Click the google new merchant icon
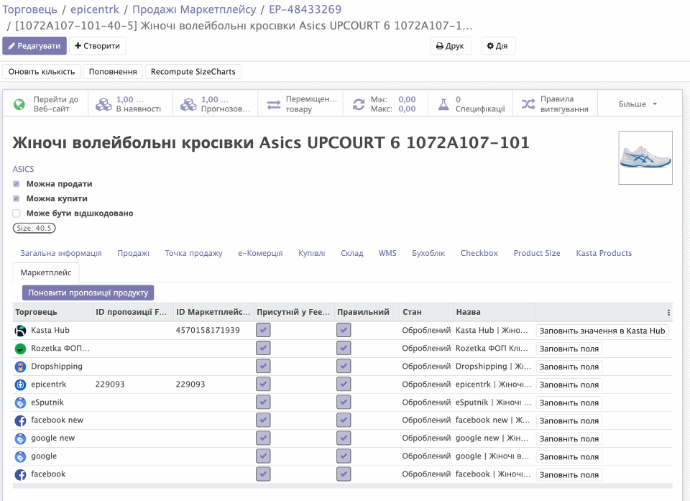This screenshot has width=690, height=501. pyautogui.click(x=20, y=439)
